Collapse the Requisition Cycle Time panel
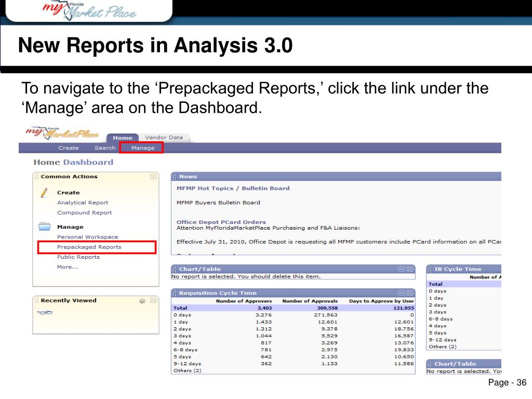This screenshot has width=532, height=399. pos(401,293)
